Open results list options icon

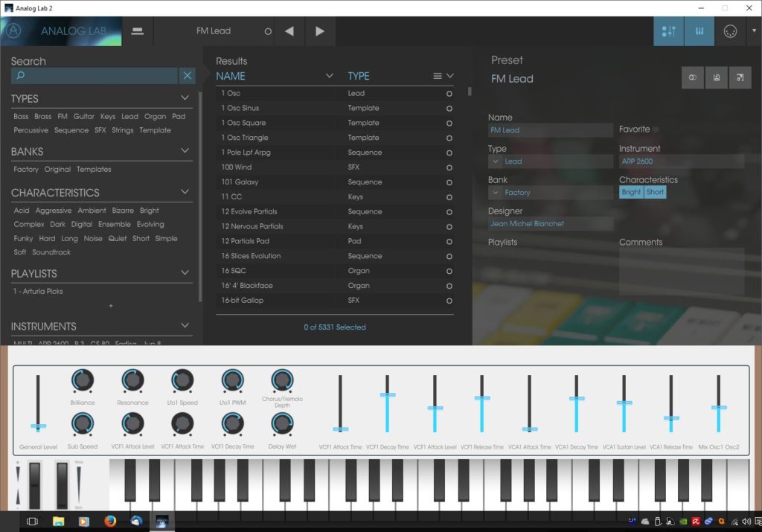[438, 76]
